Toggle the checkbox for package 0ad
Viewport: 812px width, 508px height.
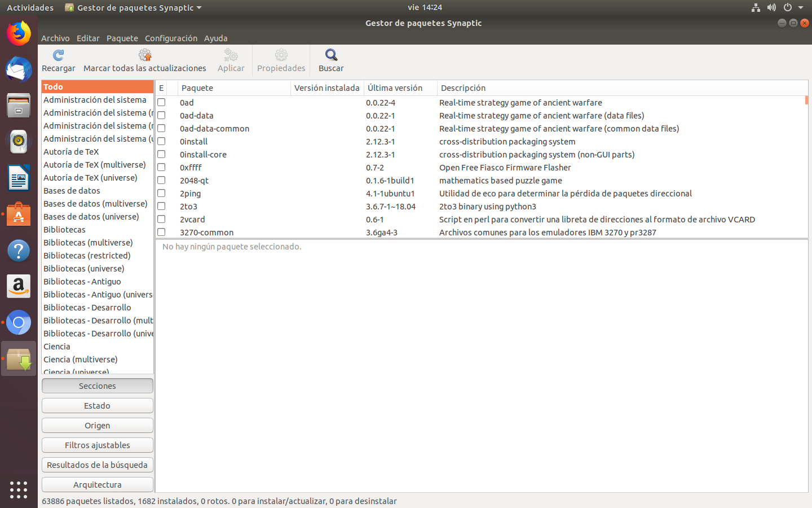pos(161,103)
